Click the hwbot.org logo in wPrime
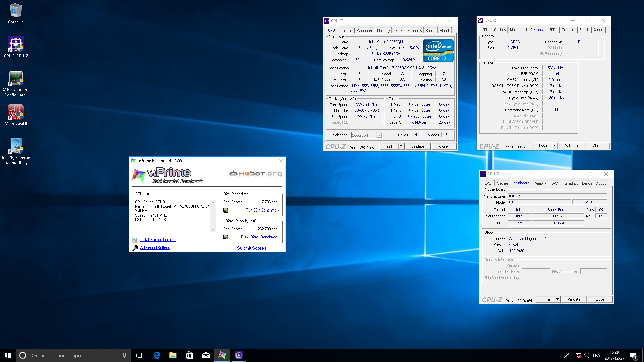The image size is (644, 362). tap(256, 173)
